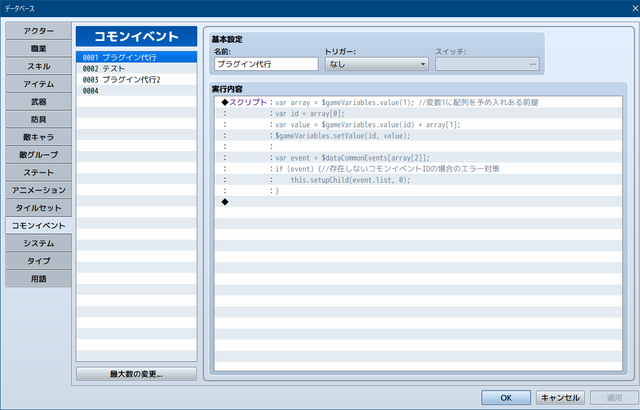
Task: Open the トリガー dropdown
Action: click(x=376, y=64)
